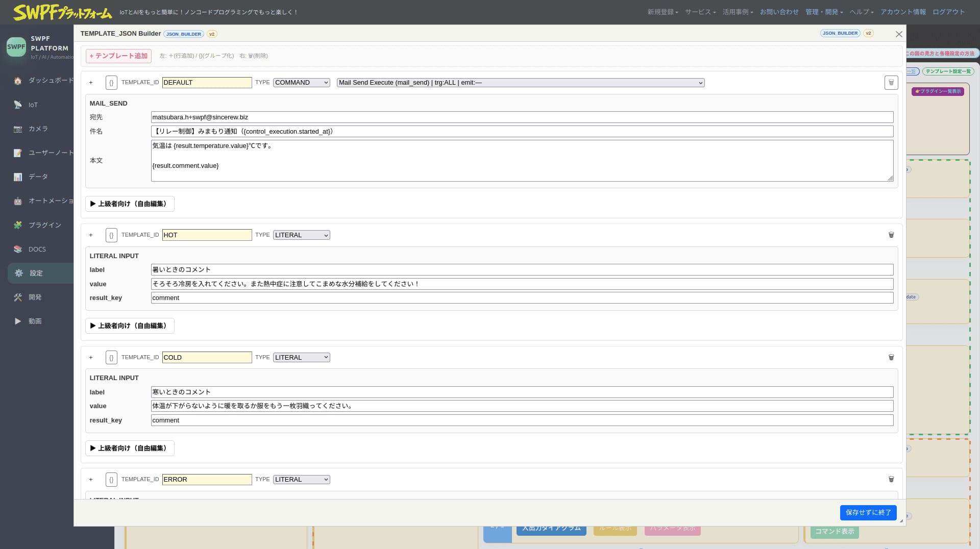This screenshot has width=980, height=549.
Task: Open the オートメーション robot icon
Action: coord(18,201)
